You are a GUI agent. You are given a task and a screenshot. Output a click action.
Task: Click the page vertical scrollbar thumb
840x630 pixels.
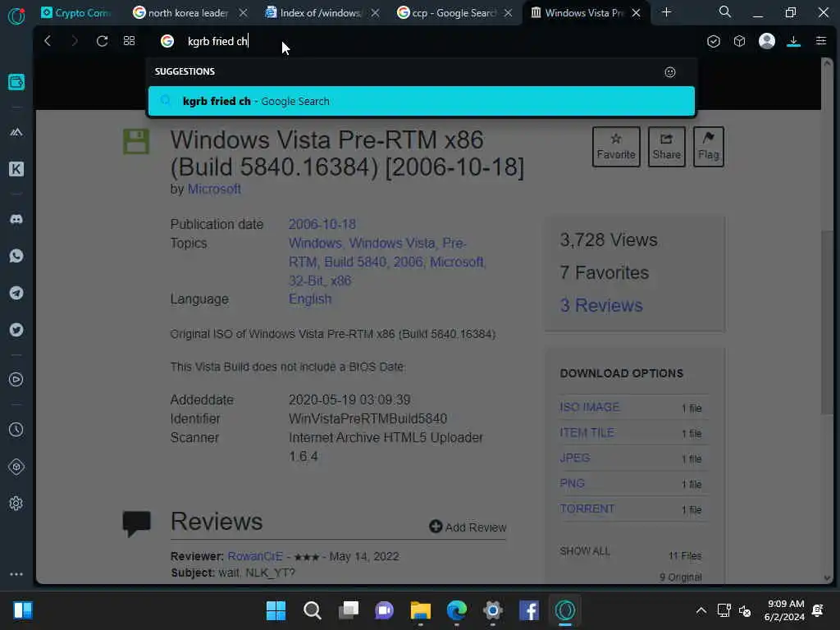(x=827, y=322)
